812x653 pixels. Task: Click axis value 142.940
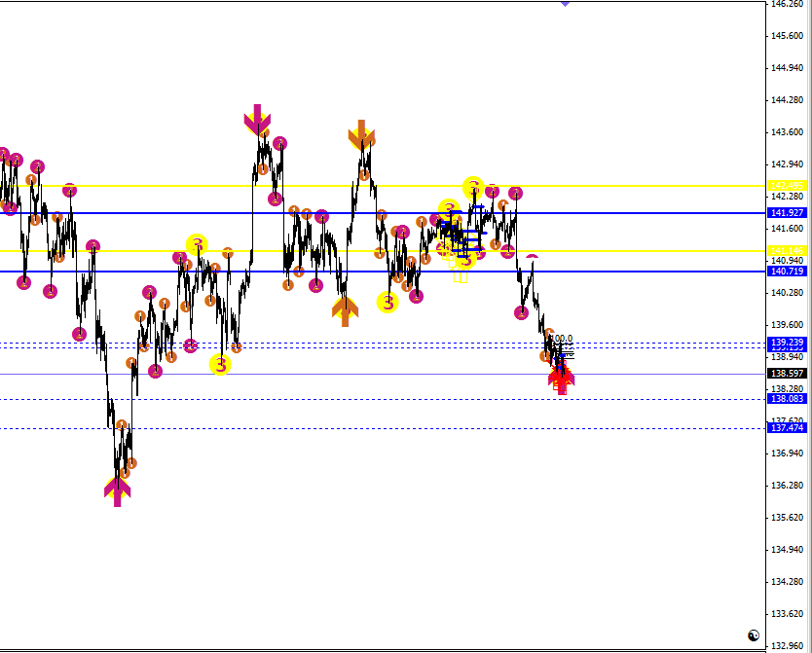pos(787,164)
